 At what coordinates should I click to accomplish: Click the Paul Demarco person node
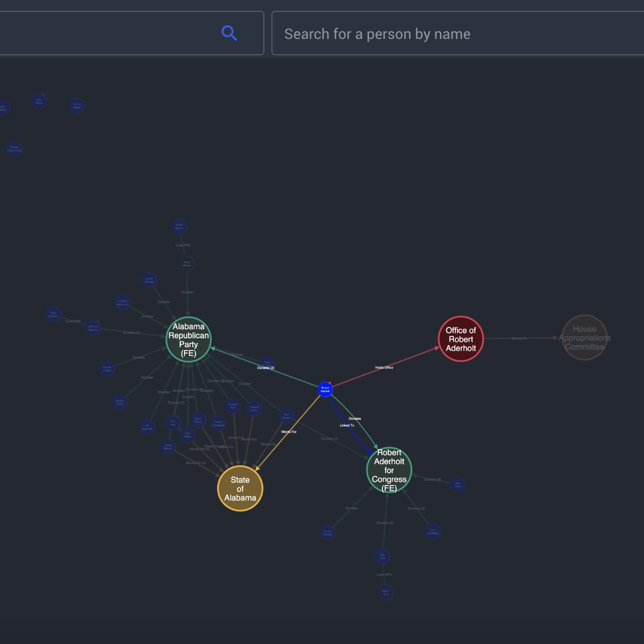point(287,416)
